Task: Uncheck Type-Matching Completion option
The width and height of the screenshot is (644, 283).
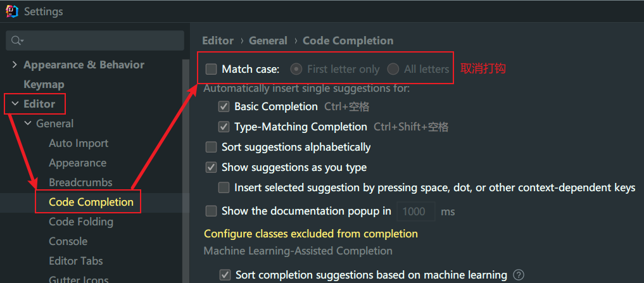Action: point(224,127)
